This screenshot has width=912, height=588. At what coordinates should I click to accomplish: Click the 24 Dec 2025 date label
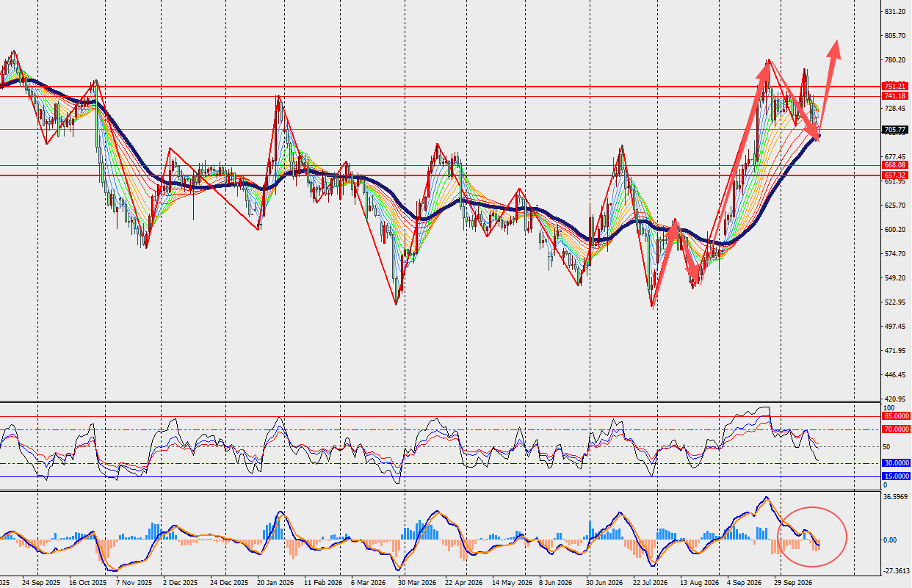click(x=229, y=582)
